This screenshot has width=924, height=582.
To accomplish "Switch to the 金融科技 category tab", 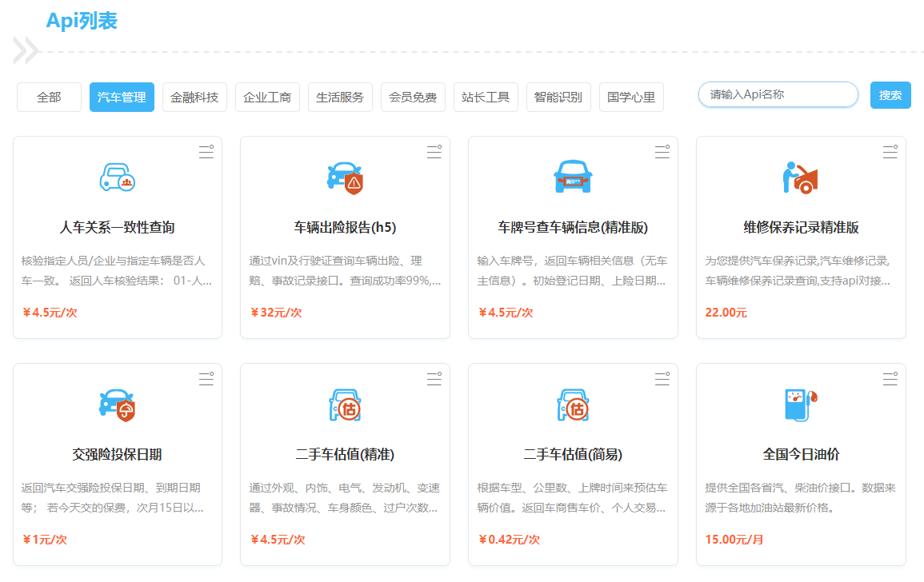I will [194, 98].
